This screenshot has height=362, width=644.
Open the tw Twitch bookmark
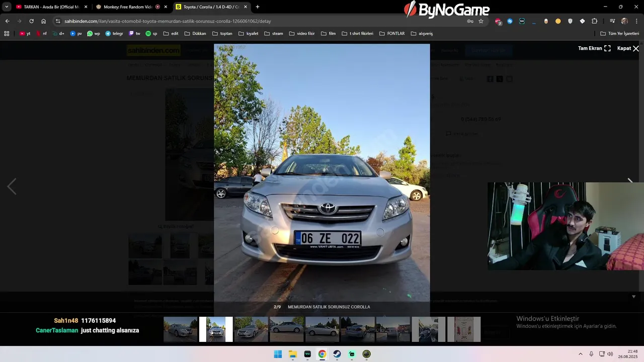(x=135, y=33)
